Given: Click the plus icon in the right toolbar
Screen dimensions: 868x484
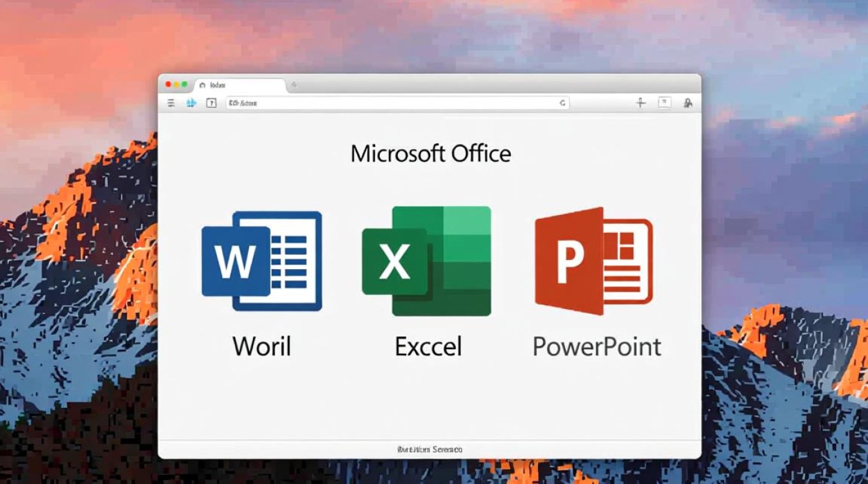Looking at the screenshot, I should point(641,103).
